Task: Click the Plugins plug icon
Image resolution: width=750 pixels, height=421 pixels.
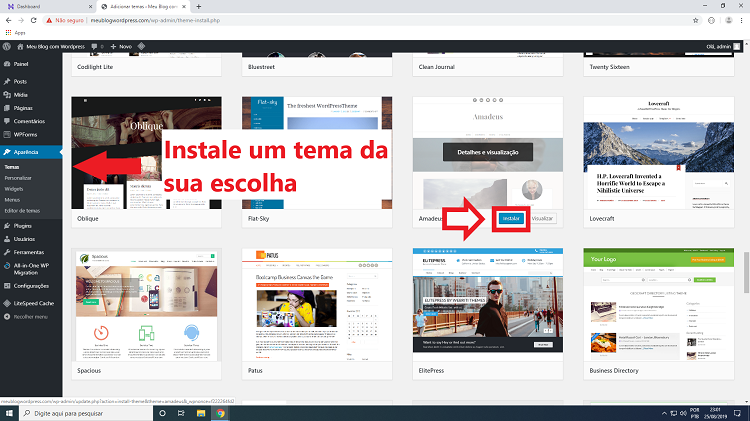Action: click(7, 226)
